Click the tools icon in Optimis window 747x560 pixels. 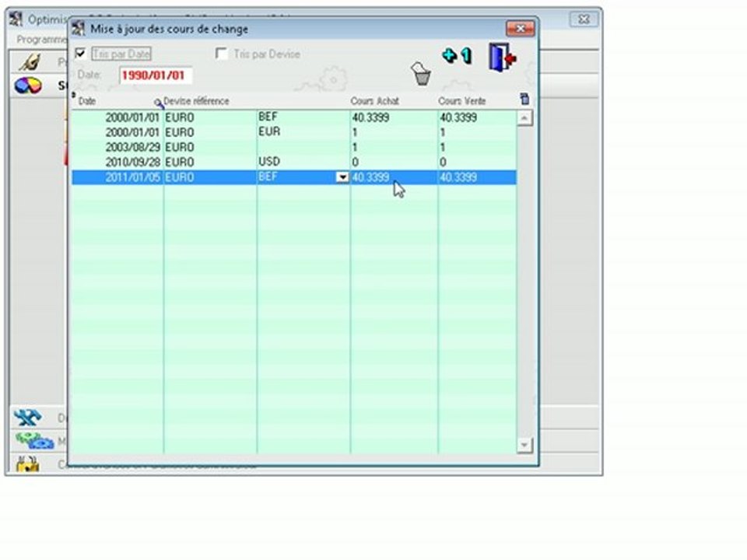(27, 418)
